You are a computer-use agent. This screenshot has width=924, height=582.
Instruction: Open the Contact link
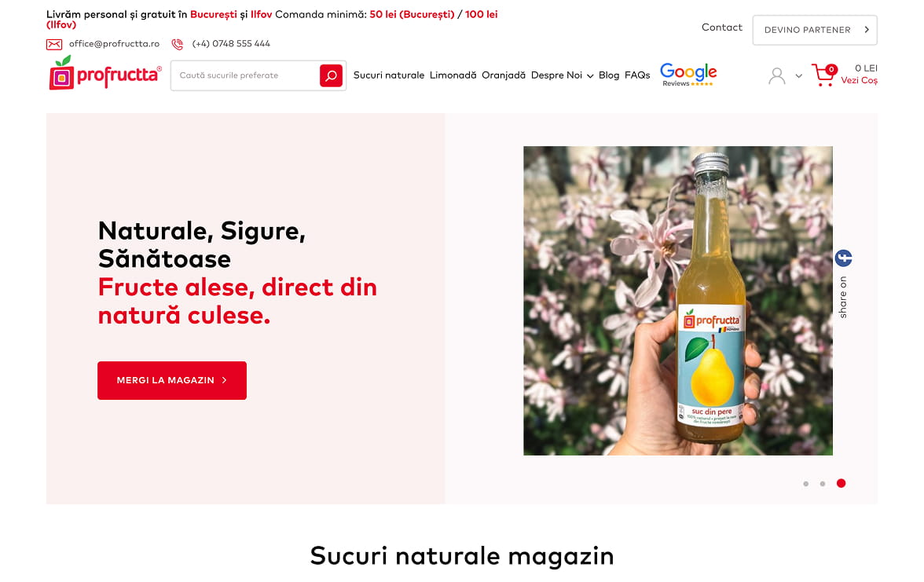tap(721, 27)
